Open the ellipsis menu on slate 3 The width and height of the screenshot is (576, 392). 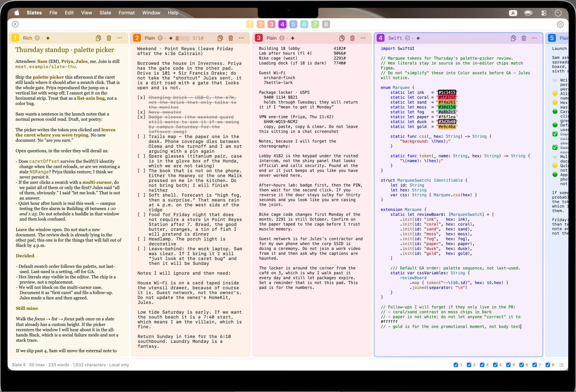tap(363, 38)
